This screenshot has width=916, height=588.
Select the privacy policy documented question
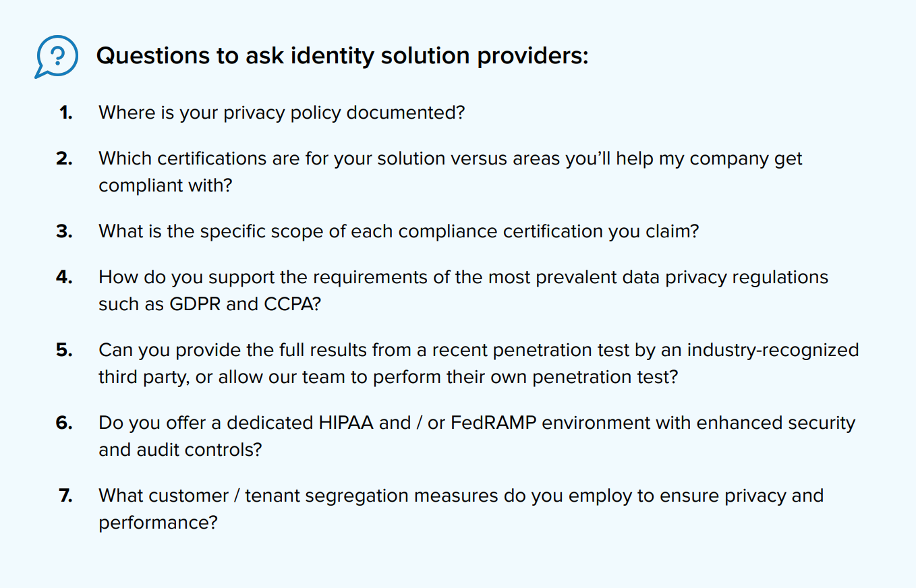pyautogui.click(x=281, y=112)
